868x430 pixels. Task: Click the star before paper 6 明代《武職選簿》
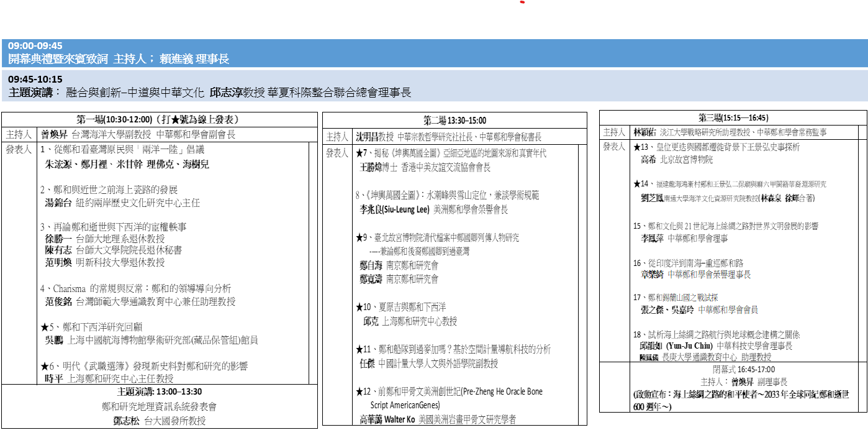coord(44,366)
